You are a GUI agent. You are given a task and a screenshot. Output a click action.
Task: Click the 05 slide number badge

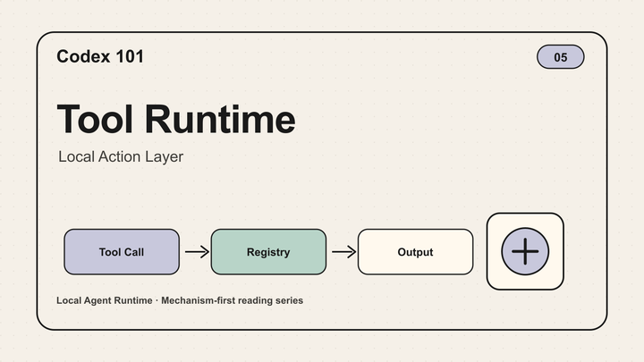pos(560,57)
